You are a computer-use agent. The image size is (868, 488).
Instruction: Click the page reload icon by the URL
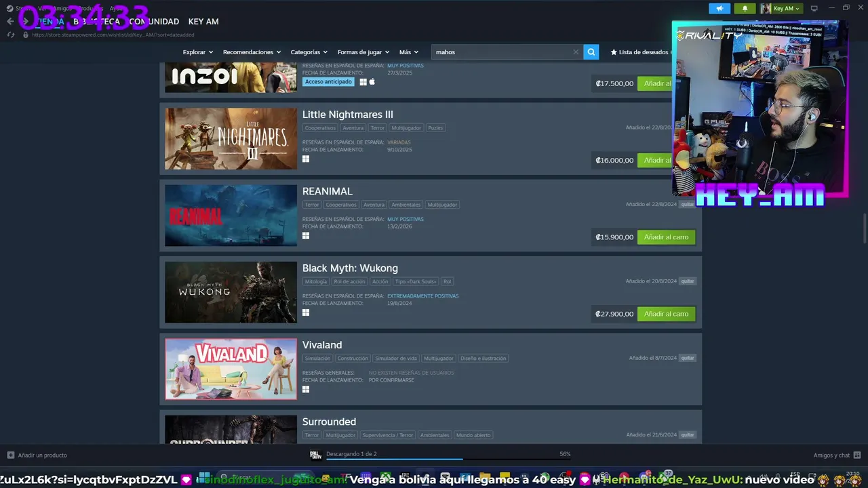click(x=10, y=35)
